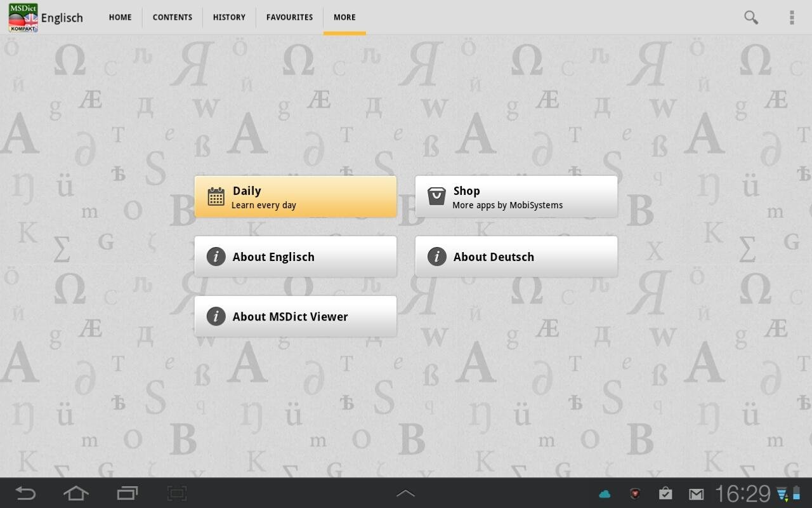Viewport: 812px width, 508px height.
Task: Select the More tab
Action: (344, 17)
